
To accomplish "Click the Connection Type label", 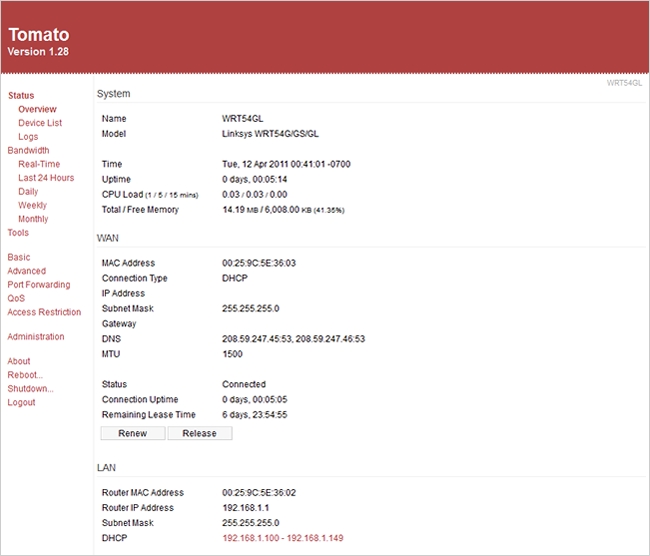I will [135, 278].
